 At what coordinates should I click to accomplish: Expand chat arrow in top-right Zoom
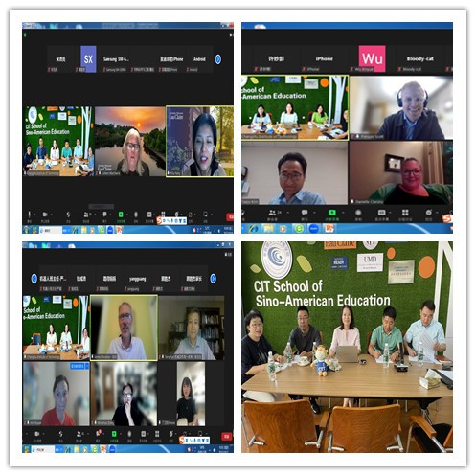[314, 213]
